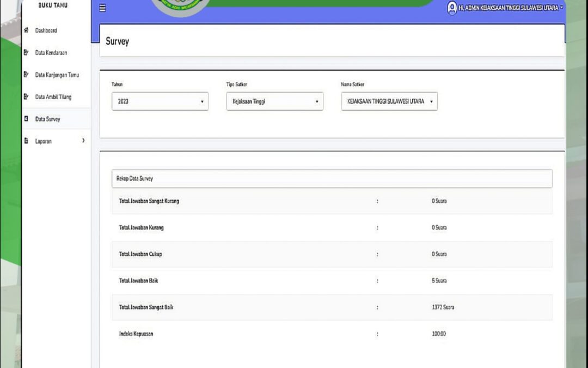This screenshot has height=368, width=588.
Task: Open the Tipe Satker dropdown
Action: coord(274,101)
